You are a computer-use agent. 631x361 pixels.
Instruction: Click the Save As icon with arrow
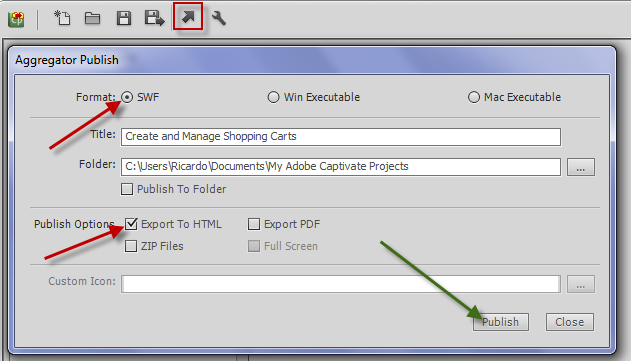155,18
